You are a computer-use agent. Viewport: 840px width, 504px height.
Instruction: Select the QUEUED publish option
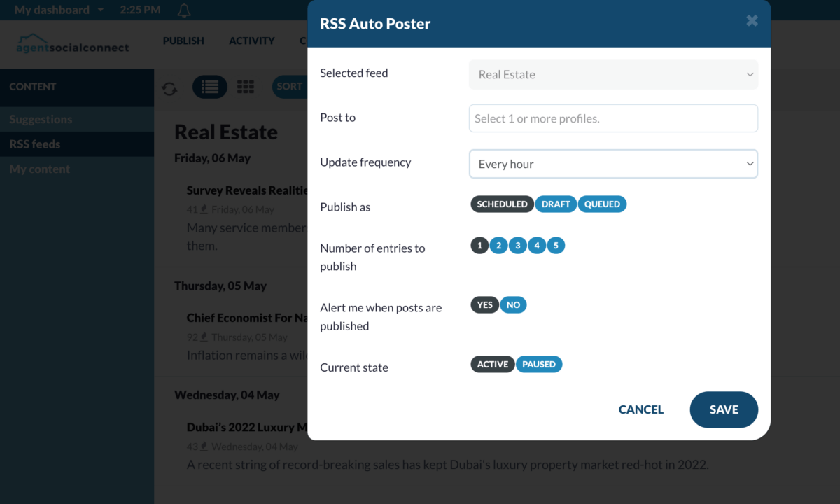point(602,204)
